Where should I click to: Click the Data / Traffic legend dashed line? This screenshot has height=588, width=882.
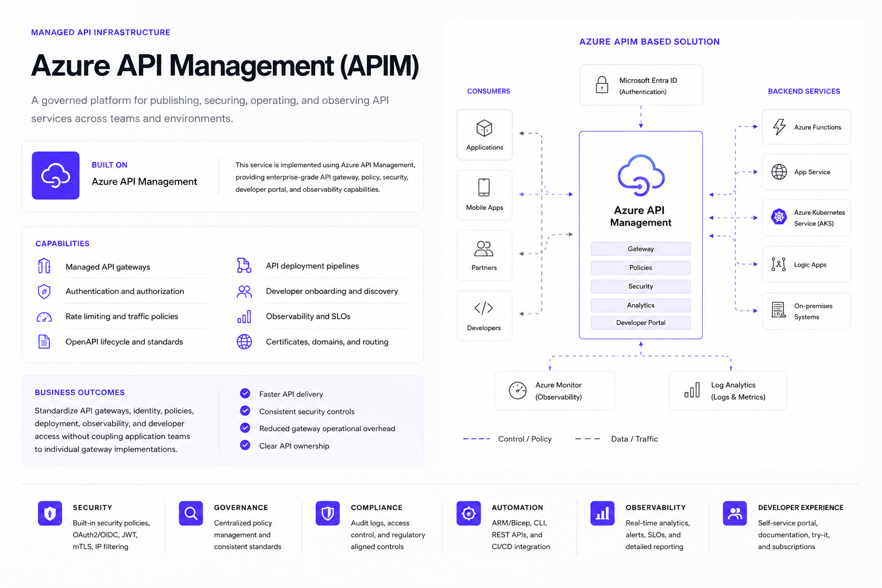[587, 439]
